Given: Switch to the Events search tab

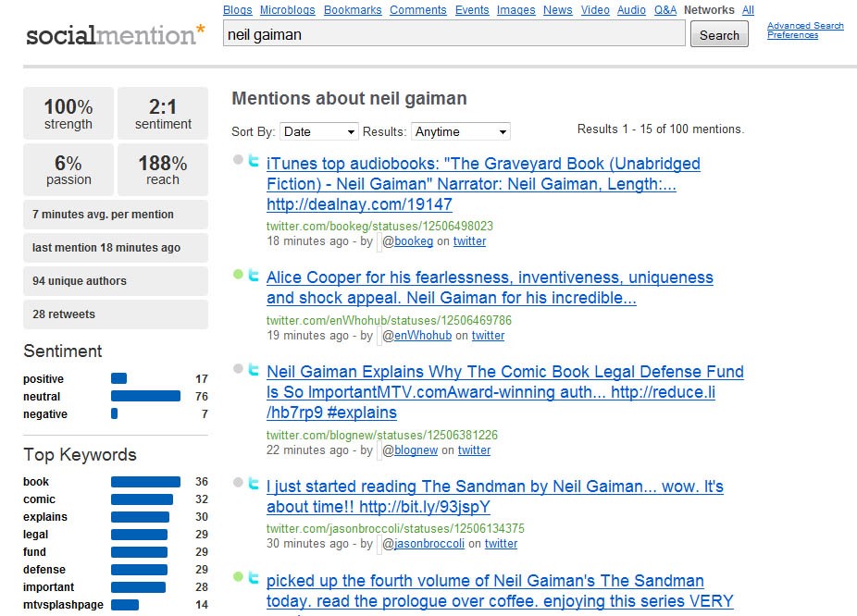Looking at the screenshot, I should coord(472,10).
